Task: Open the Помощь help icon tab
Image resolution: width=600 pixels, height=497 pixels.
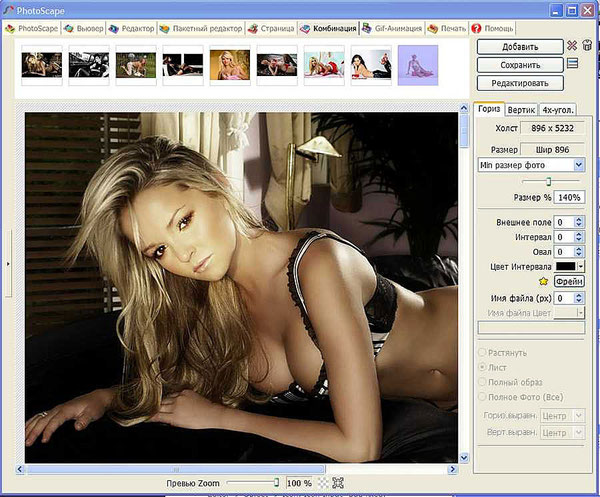Action: [476, 29]
